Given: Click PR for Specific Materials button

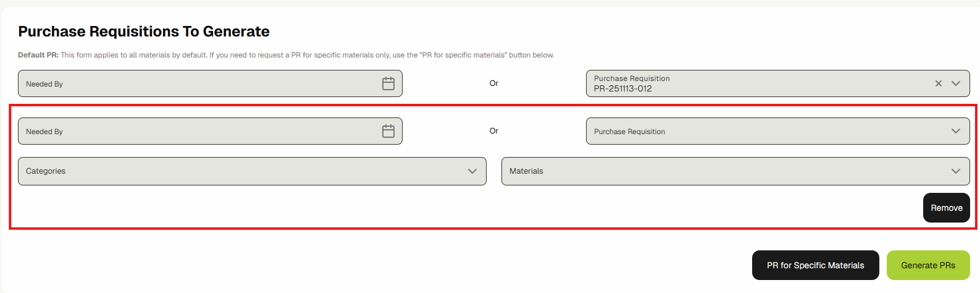Looking at the screenshot, I should 815,265.
